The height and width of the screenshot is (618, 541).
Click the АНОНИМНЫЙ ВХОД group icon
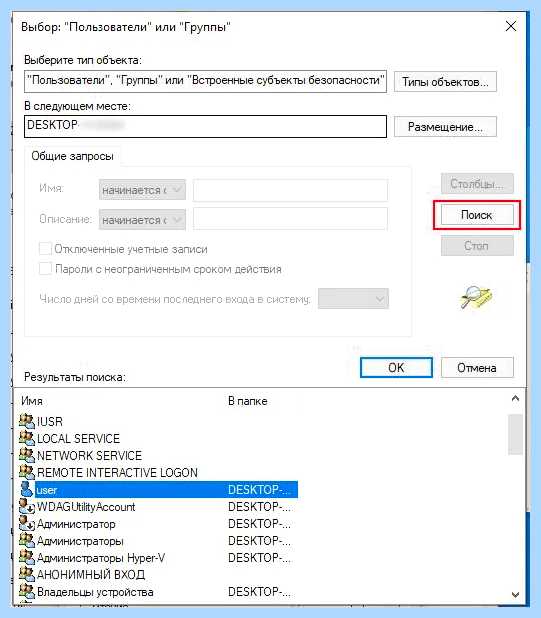27,574
